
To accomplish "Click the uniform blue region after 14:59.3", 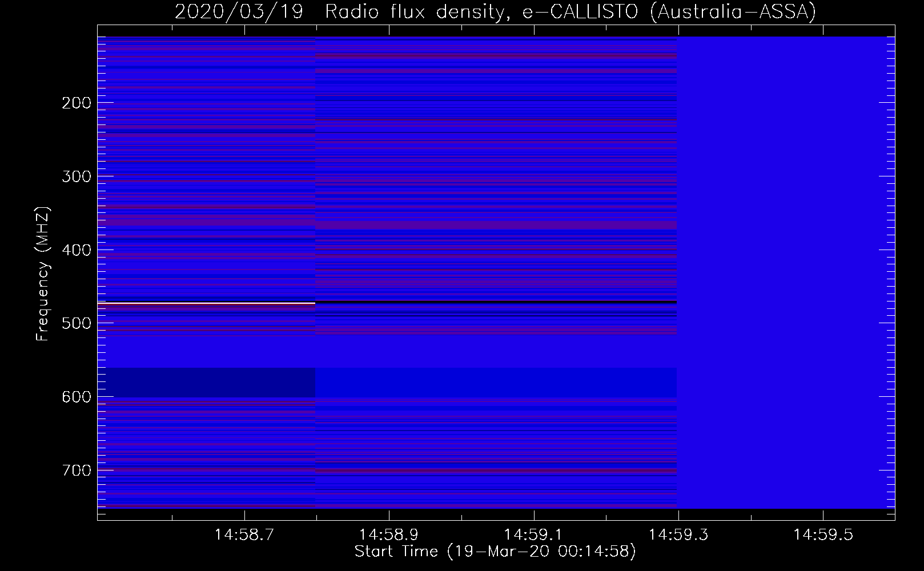I will click(x=786, y=272).
